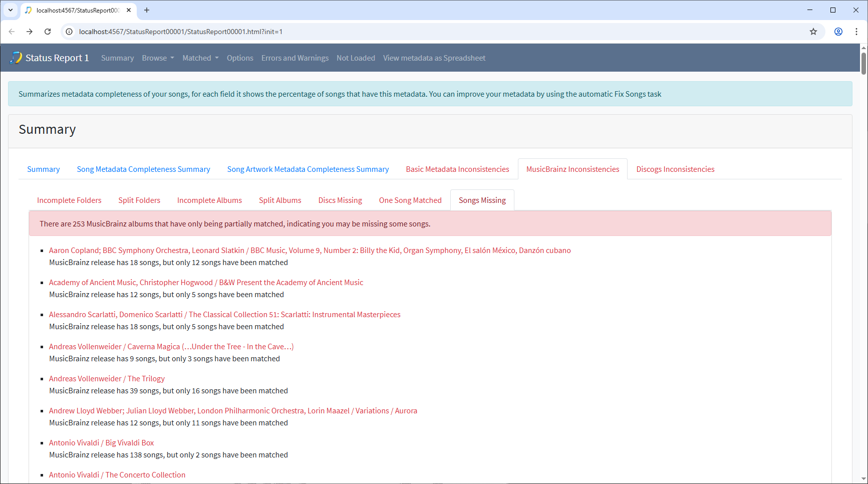Screen dimensions: 868x484
Task: Open the Incomplete Folders sub-tab
Action: coord(69,200)
